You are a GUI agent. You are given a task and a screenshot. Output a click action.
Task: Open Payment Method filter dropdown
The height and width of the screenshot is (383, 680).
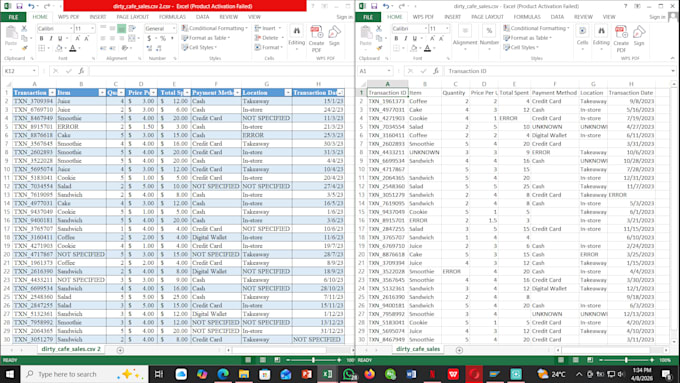coord(237,92)
